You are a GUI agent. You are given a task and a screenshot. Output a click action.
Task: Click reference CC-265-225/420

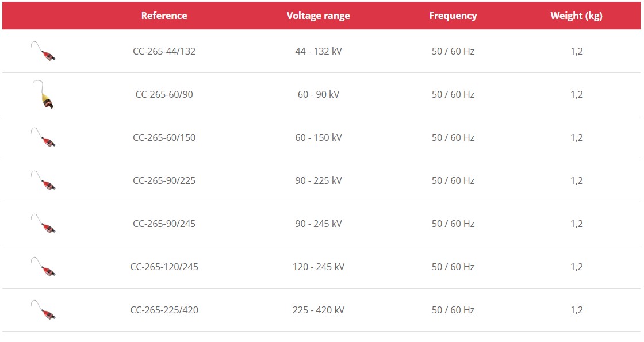click(164, 310)
